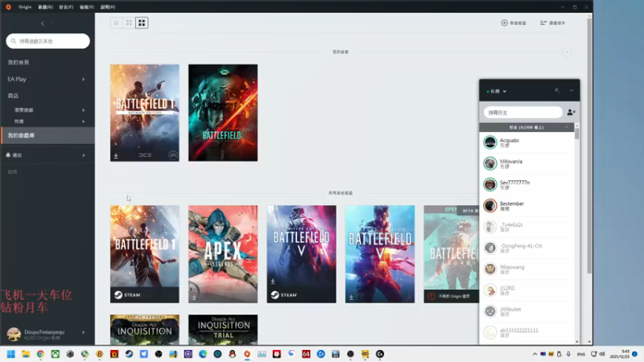Open Windows Start menu
The width and height of the screenshot is (644, 362).
[x=10, y=354]
